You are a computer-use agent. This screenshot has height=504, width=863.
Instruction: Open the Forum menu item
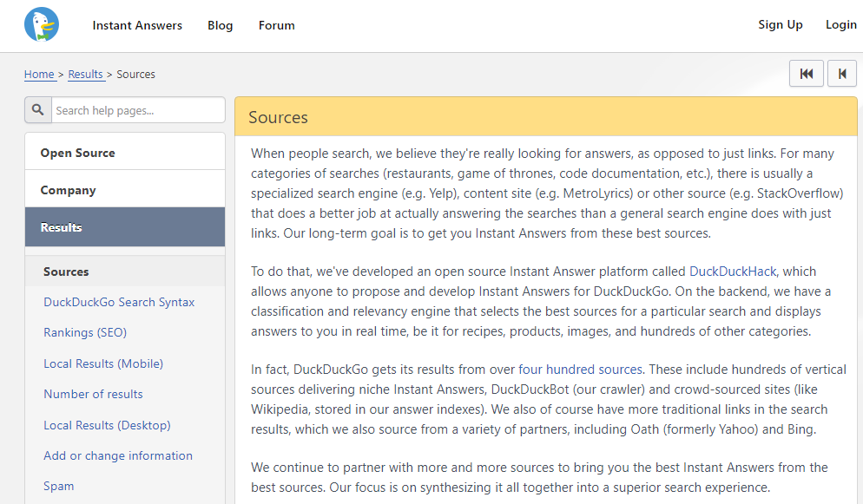(x=276, y=25)
